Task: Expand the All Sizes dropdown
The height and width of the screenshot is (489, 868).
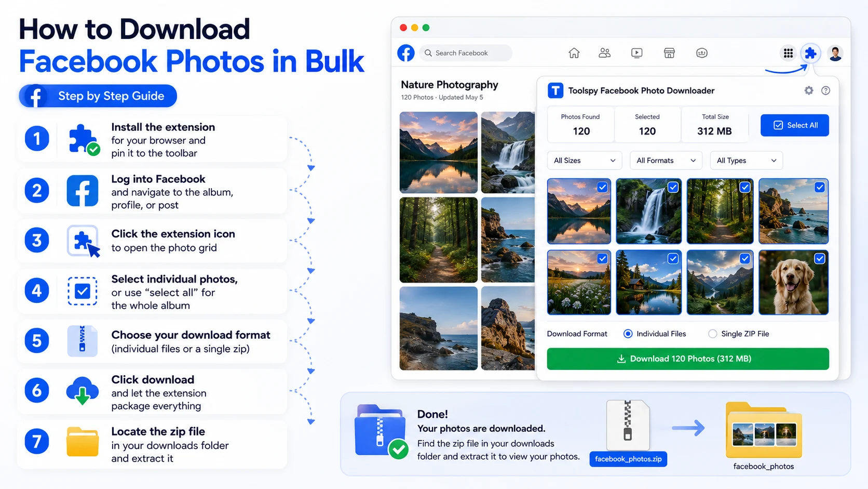Action: tap(585, 161)
